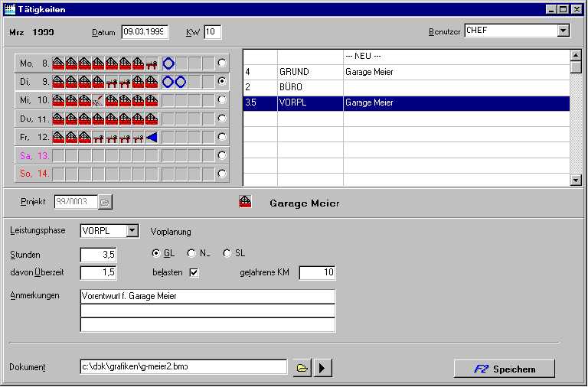
Task: Click the Stunden input field
Action: 99,254
